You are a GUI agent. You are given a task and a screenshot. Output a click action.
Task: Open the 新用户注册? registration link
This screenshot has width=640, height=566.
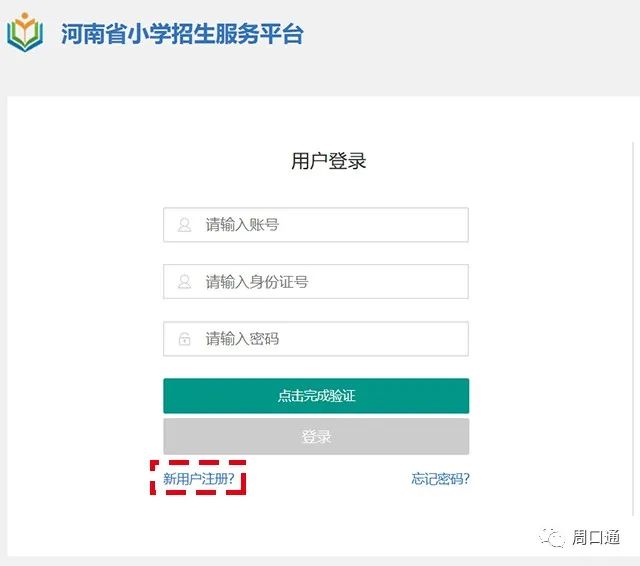pyautogui.click(x=199, y=479)
